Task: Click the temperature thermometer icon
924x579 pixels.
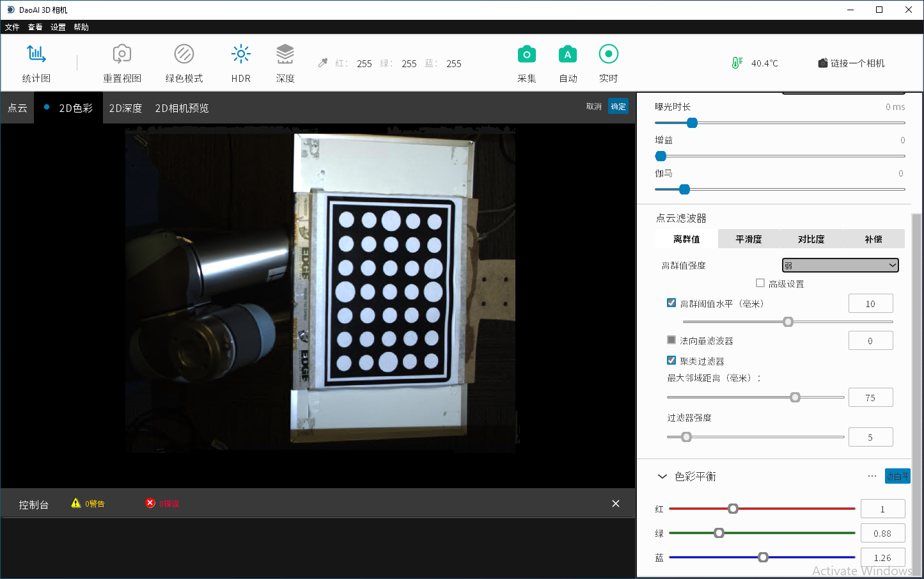Action: pos(737,63)
